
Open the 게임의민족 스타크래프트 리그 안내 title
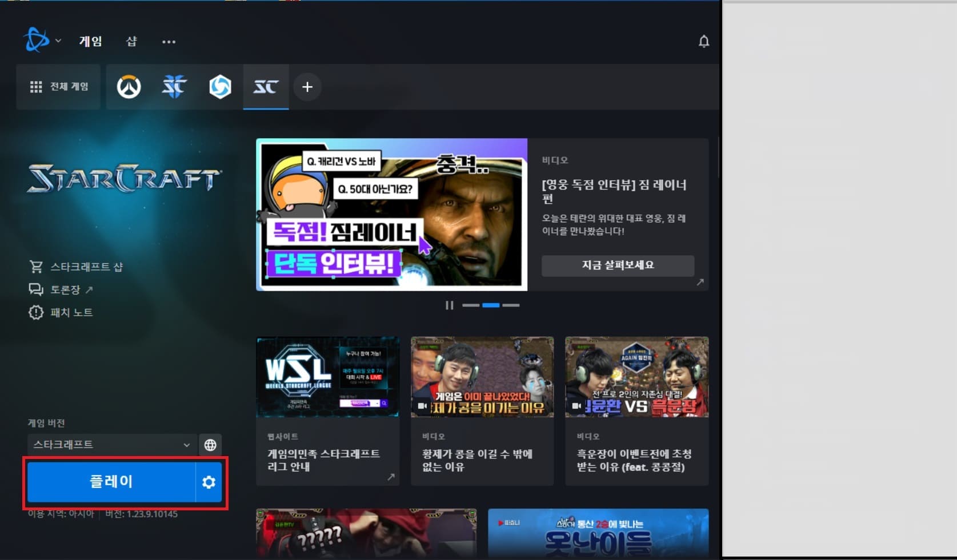click(323, 460)
